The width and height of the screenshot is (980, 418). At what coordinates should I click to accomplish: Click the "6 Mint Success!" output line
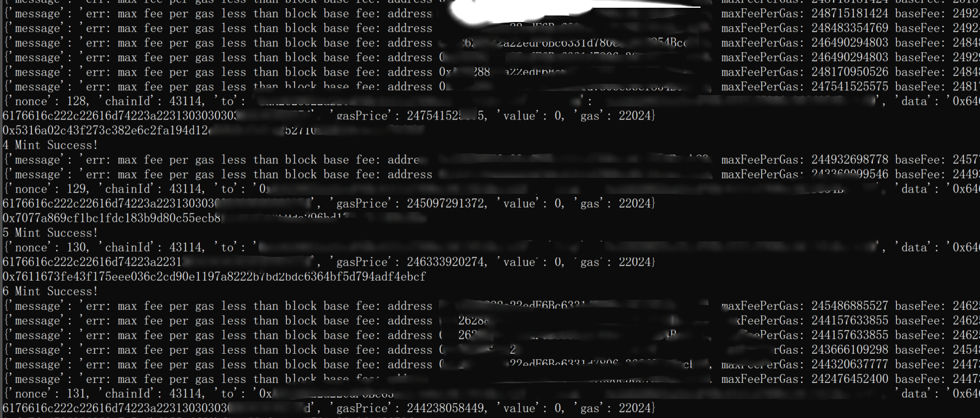pos(51,291)
